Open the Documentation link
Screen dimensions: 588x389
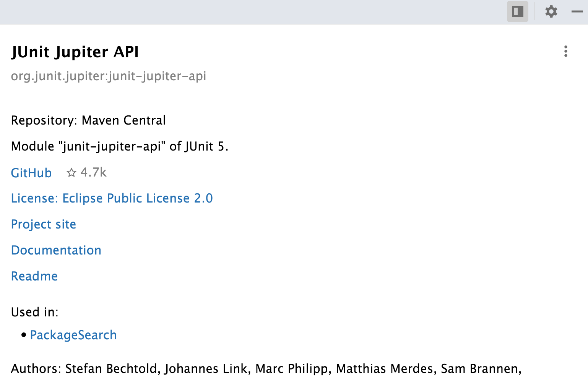tap(56, 250)
